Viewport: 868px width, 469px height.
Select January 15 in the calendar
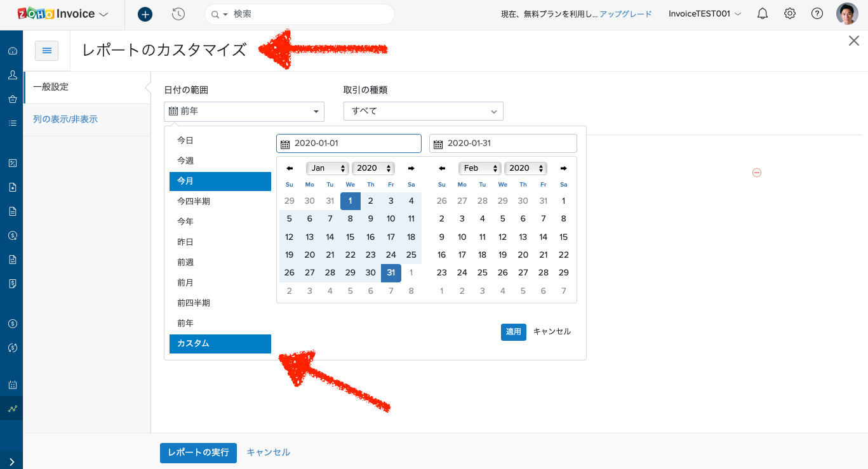click(351, 237)
